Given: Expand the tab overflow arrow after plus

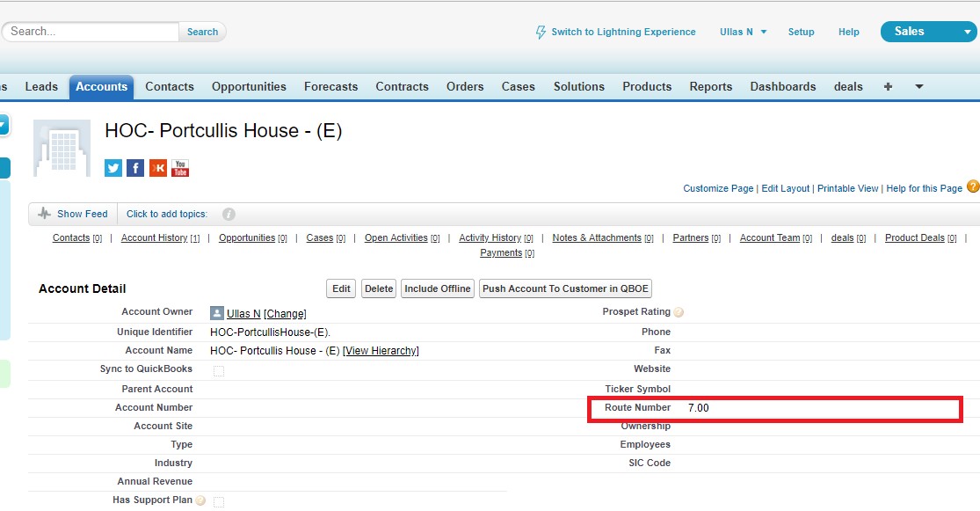Looking at the screenshot, I should coord(918,86).
